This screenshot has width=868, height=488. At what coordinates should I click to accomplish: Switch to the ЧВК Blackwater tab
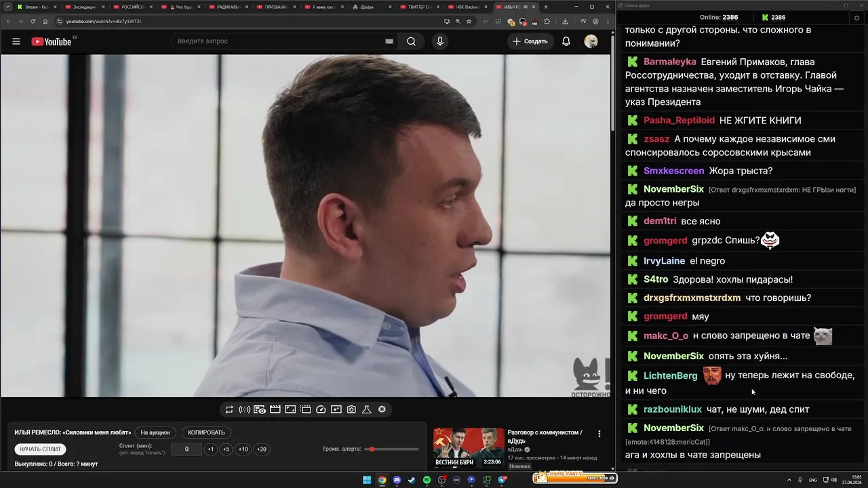pyautogui.click(x=469, y=7)
